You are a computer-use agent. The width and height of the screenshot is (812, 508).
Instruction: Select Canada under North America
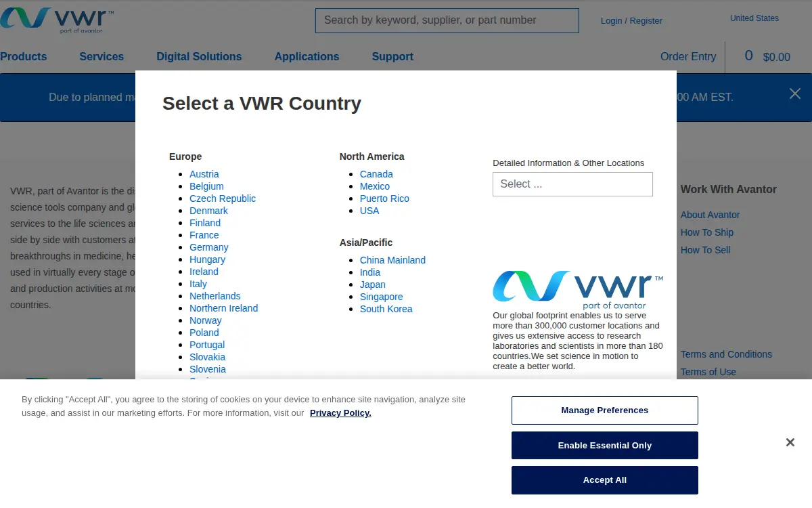[376, 174]
